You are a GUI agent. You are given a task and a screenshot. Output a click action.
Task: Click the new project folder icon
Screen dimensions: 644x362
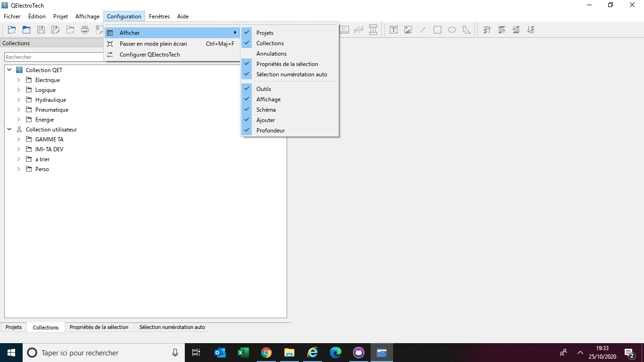pos(12,30)
